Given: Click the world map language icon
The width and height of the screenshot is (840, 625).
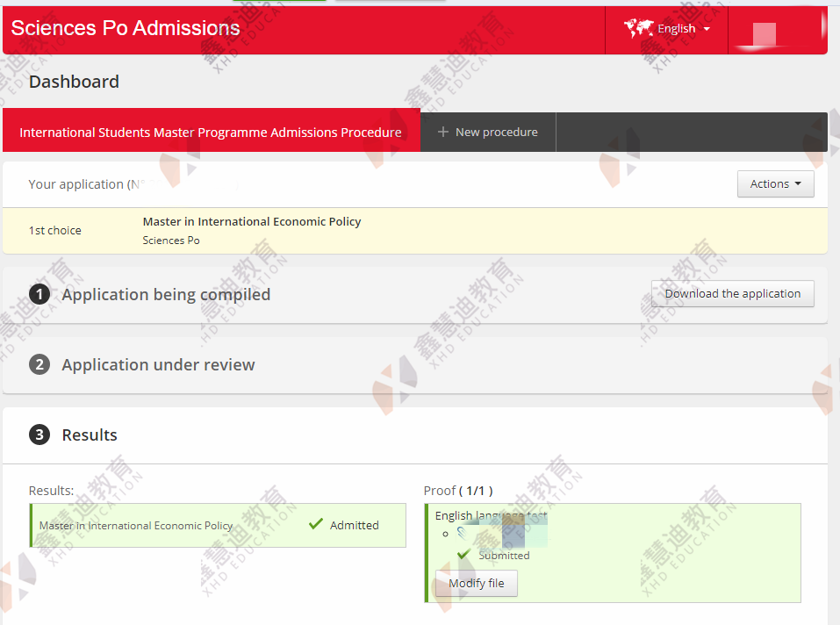Looking at the screenshot, I should (x=639, y=28).
